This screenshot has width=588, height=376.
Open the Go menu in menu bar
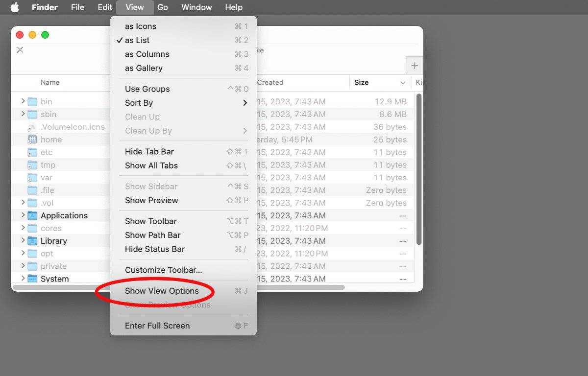coord(163,7)
